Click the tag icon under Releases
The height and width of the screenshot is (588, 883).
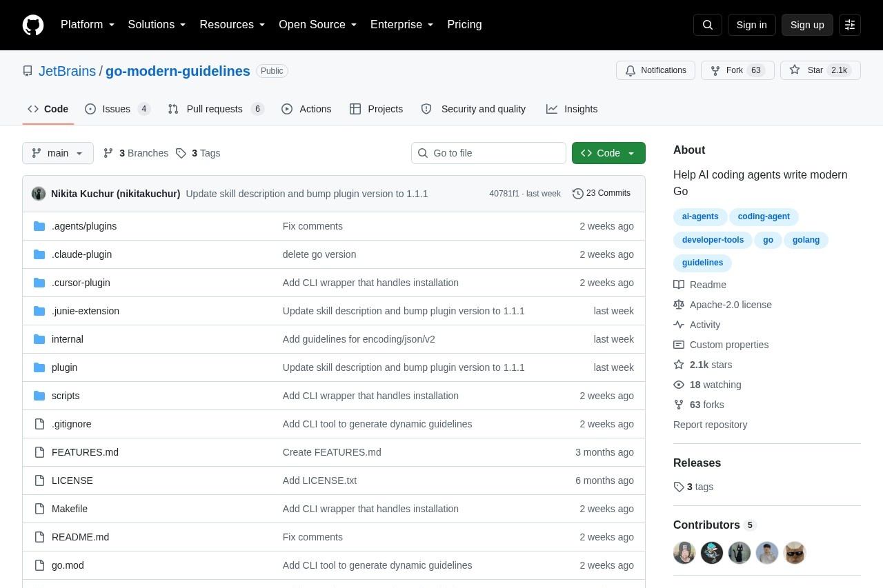coord(679,487)
